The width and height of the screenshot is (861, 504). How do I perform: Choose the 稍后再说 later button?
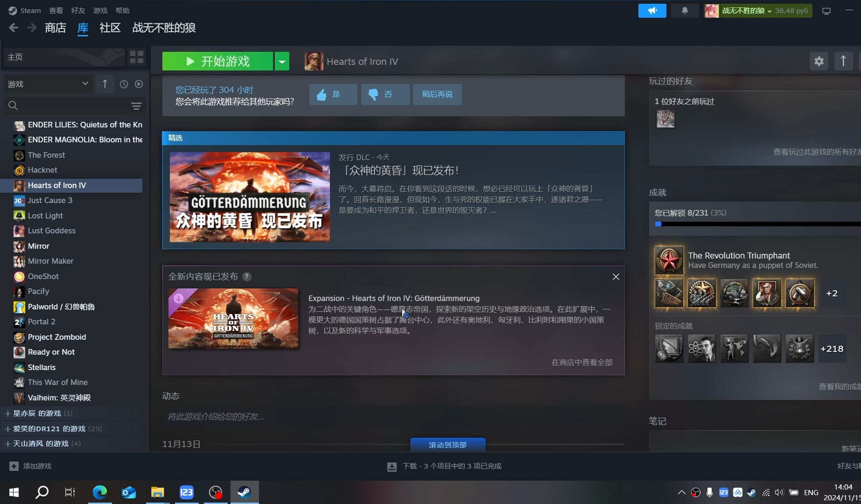click(x=437, y=94)
